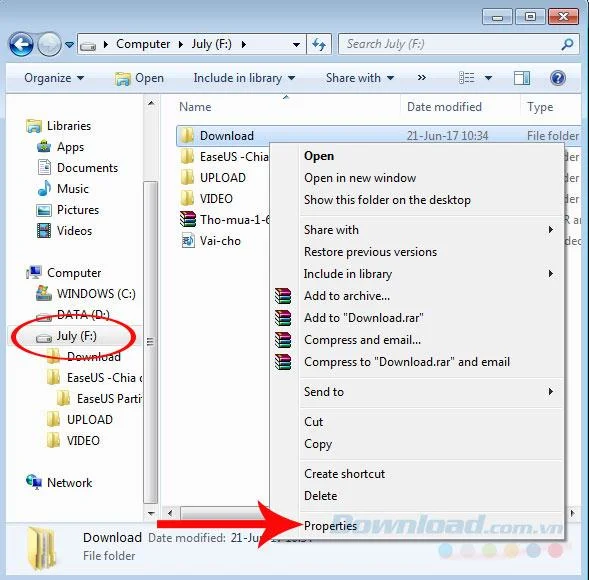This screenshot has width=589, height=580.
Task: Expand Share with submenu in context menu
Action: (428, 230)
